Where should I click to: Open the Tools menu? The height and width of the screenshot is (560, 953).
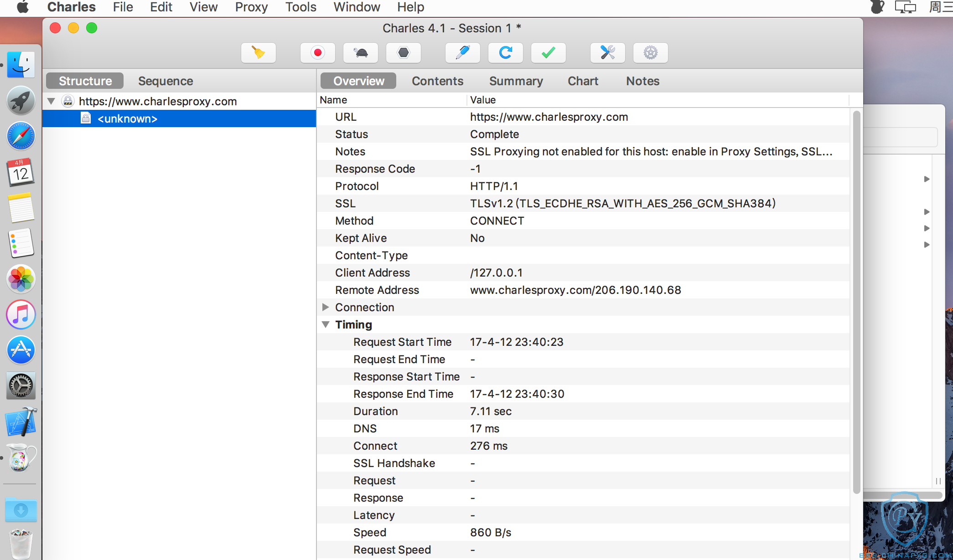(300, 7)
